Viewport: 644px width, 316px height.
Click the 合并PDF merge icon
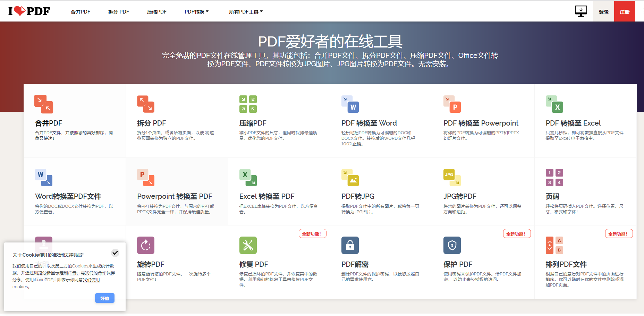44,104
